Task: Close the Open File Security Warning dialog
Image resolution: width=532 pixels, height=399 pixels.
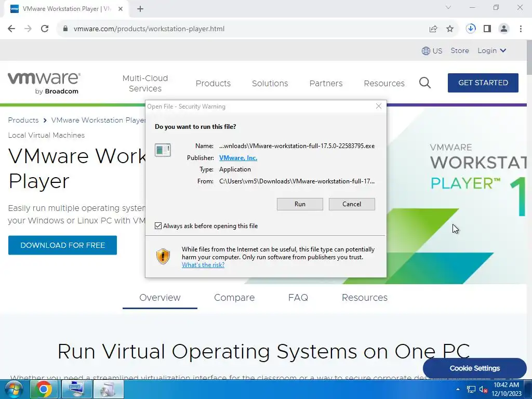Action: [x=379, y=106]
